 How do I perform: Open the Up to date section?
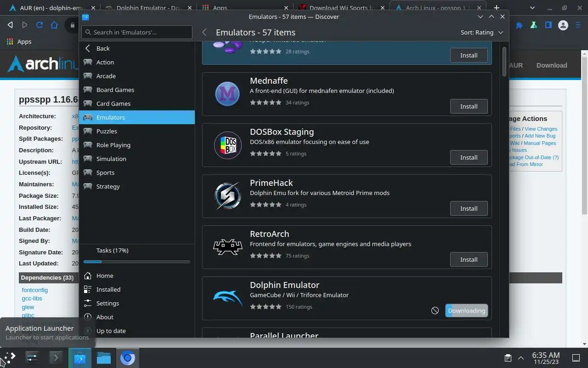[x=137, y=331]
